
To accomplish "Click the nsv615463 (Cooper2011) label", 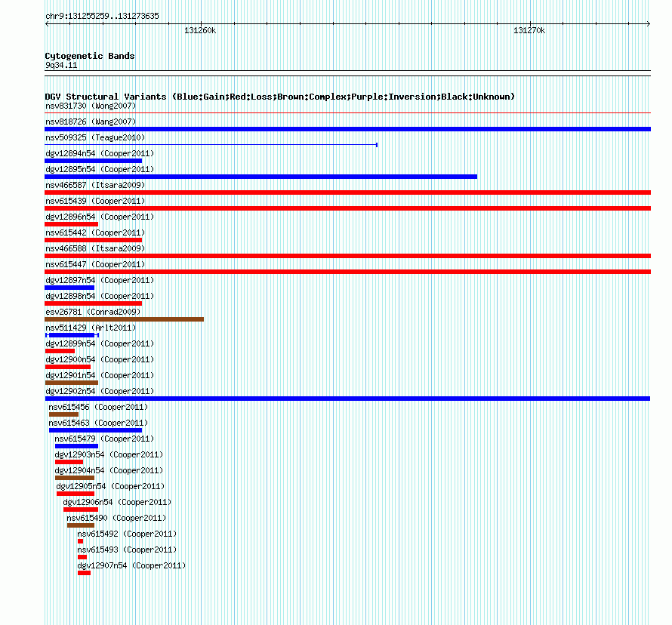I will pos(98,423).
